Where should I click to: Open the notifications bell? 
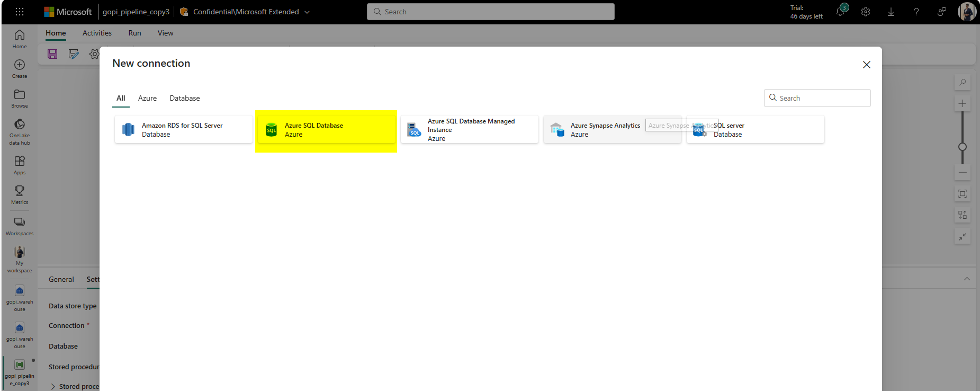click(x=840, y=11)
